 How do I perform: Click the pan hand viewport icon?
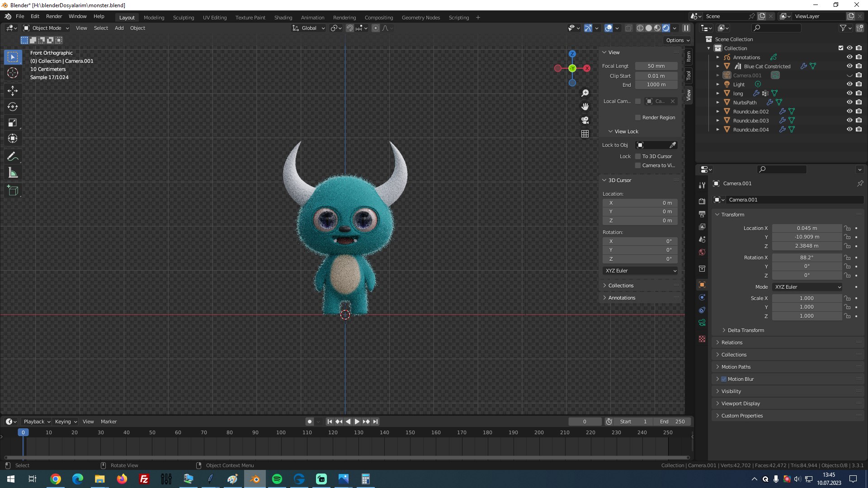(585, 107)
